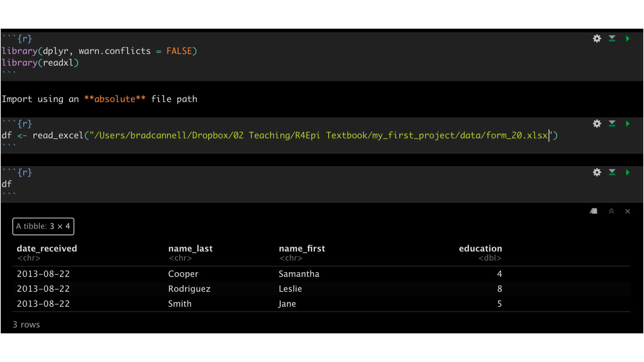Open gear options for df chunk
The height and width of the screenshot is (362, 644).
(x=597, y=172)
